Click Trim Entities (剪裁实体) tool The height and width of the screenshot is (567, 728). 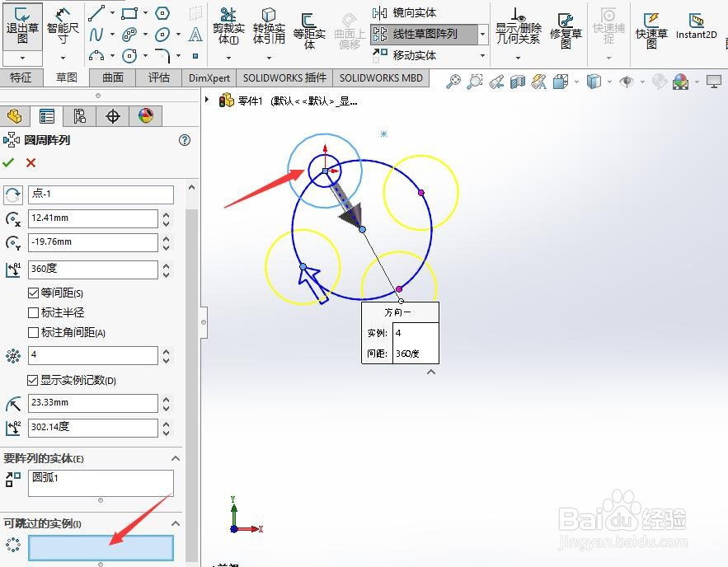[x=228, y=26]
